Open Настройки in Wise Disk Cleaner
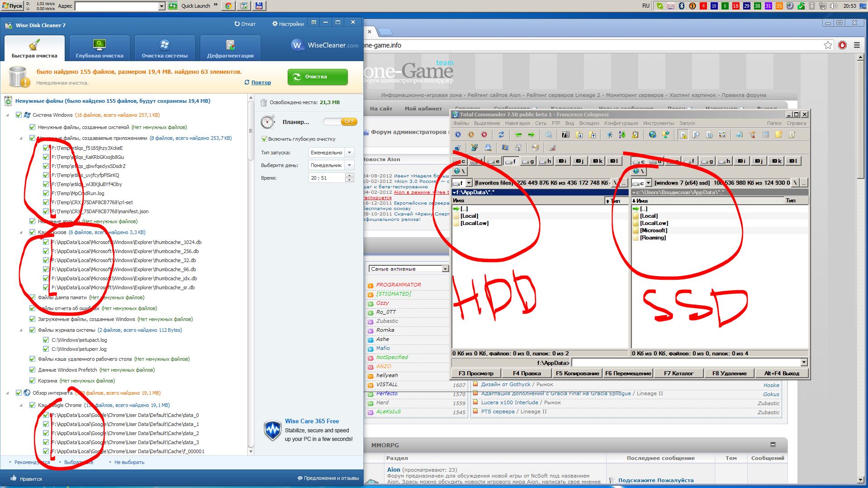Viewport: 868px width, 488px height. [x=288, y=24]
